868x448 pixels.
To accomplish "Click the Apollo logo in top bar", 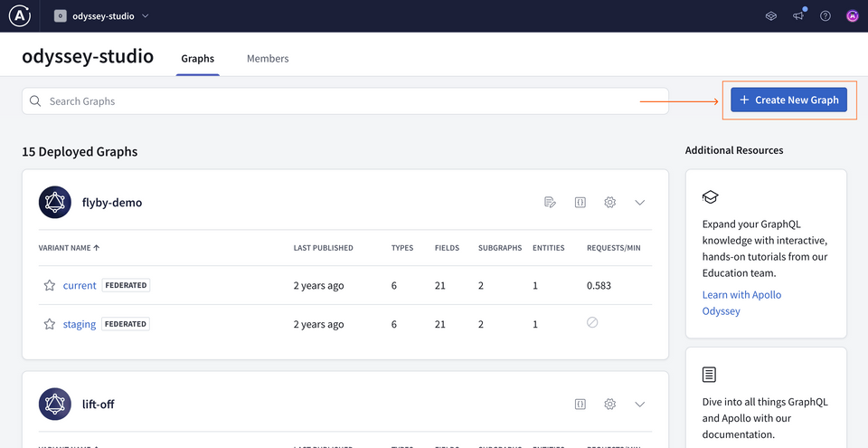I will tap(19, 16).
